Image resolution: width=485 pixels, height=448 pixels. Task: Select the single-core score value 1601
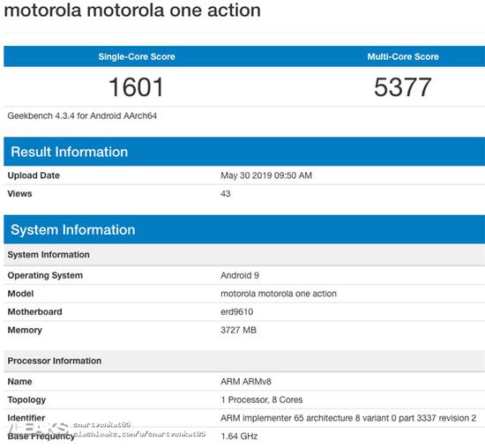(136, 87)
